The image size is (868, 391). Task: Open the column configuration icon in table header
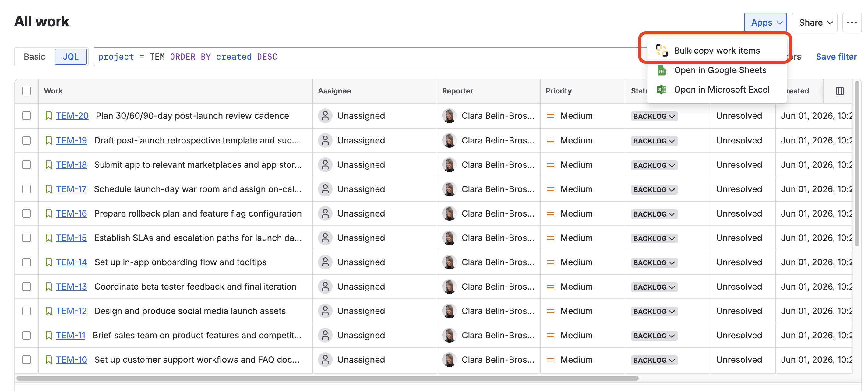840,91
